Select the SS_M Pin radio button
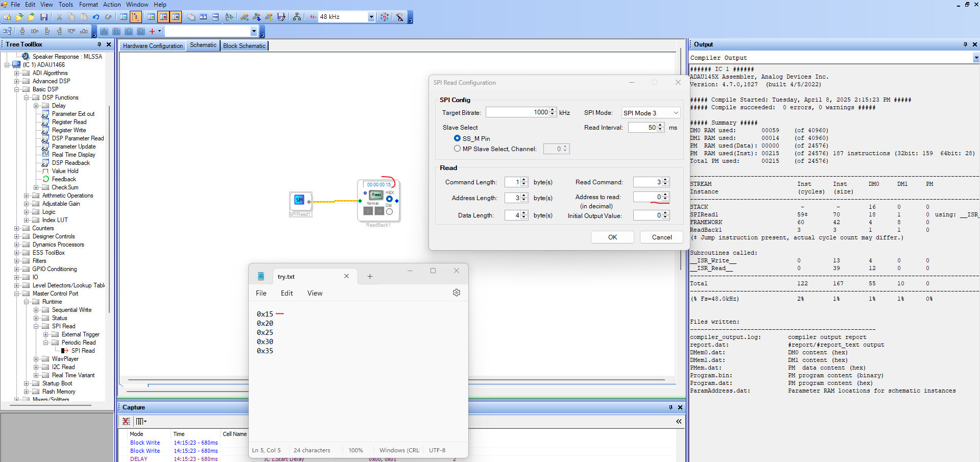 [457, 138]
